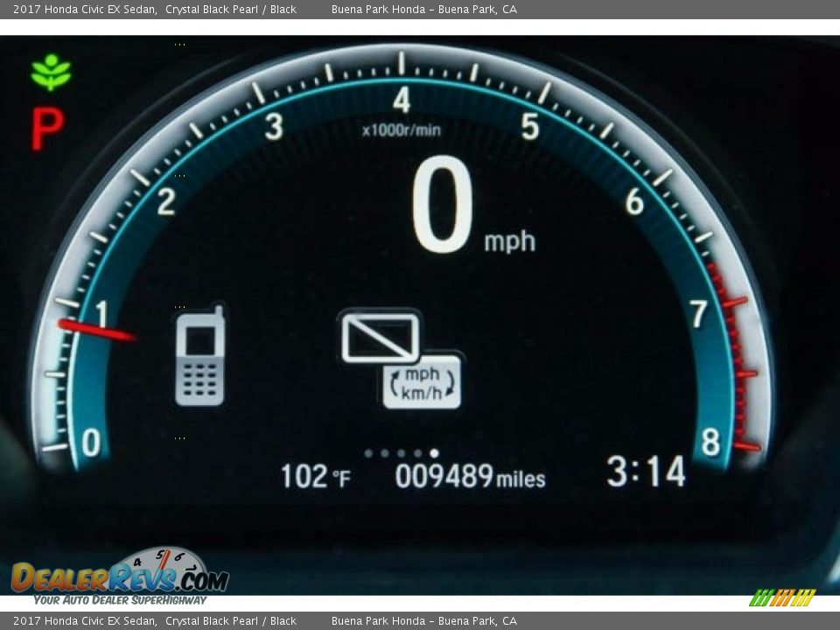Image resolution: width=840 pixels, height=630 pixels.
Task: Click the crossed-out screen icon
Action: point(380,337)
